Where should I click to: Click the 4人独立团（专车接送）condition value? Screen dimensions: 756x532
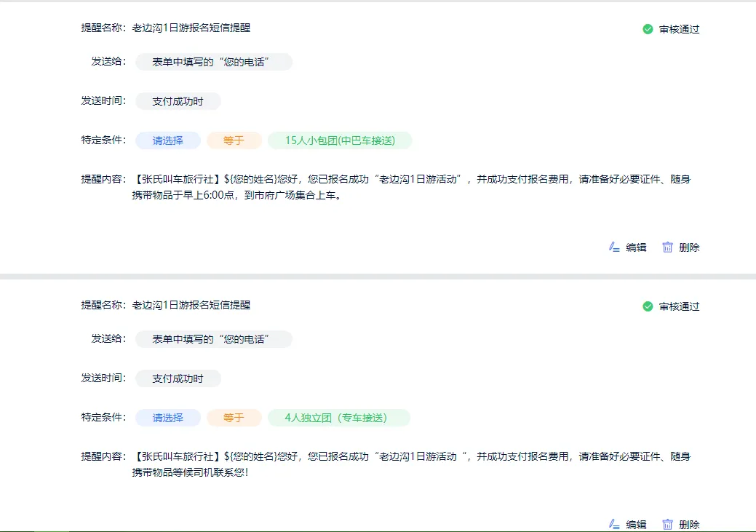pyautogui.click(x=338, y=418)
